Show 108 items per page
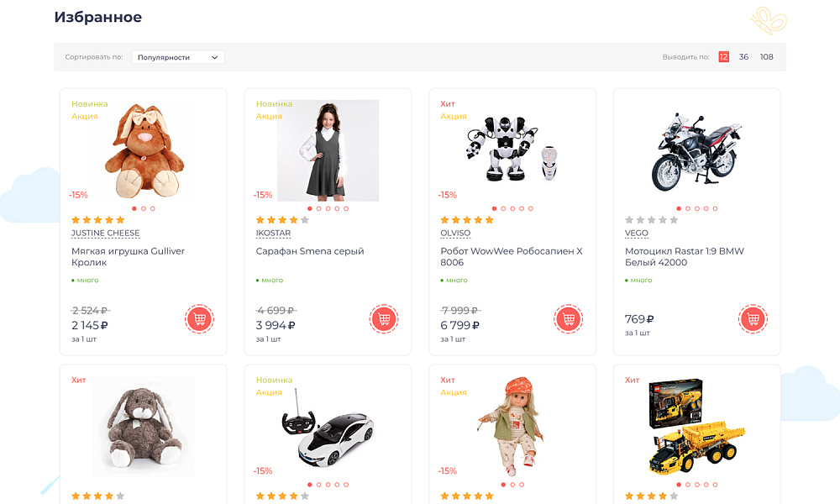The width and height of the screenshot is (840, 504). (x=766, y=57)
